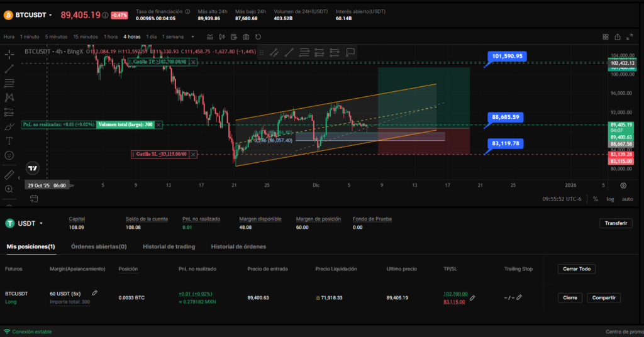The image size is (644, 337).
Task: Click the Cerrar Todo button
Action: 576,269
